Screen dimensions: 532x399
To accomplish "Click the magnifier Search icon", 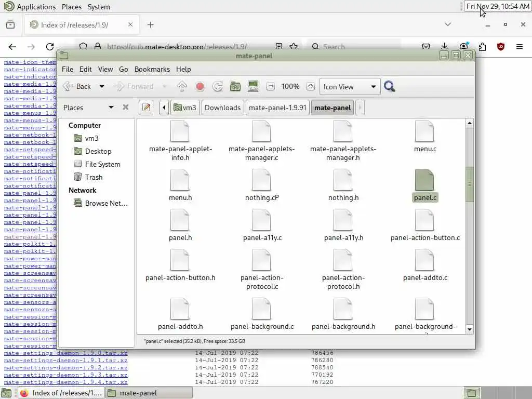I will pos(389,87).
